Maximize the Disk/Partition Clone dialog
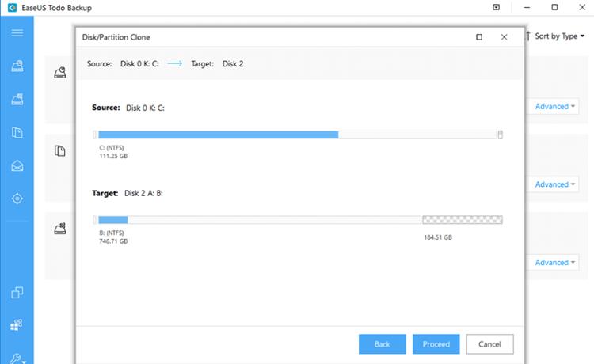 [479, 37]
